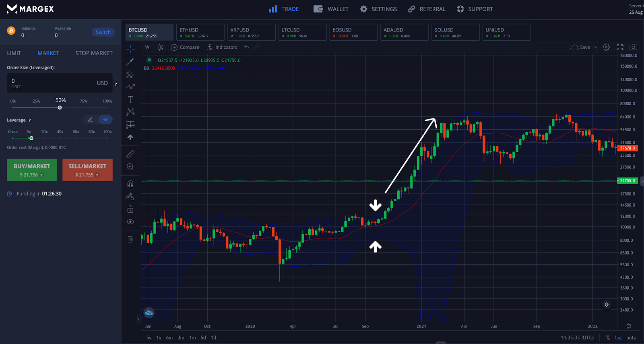Click the Switch balance button
644x344 pixels.
coord(103,32)
